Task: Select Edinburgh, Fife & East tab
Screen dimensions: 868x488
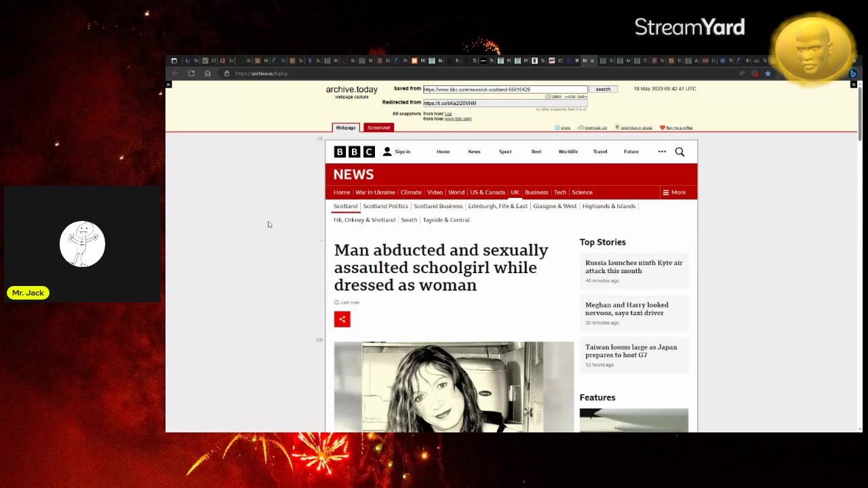Action: point(498,206)
